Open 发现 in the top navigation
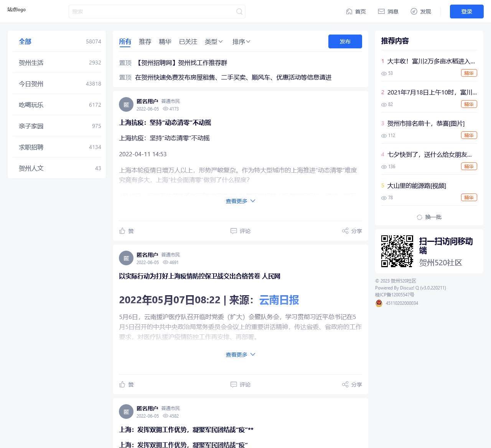 pos(421,12)
